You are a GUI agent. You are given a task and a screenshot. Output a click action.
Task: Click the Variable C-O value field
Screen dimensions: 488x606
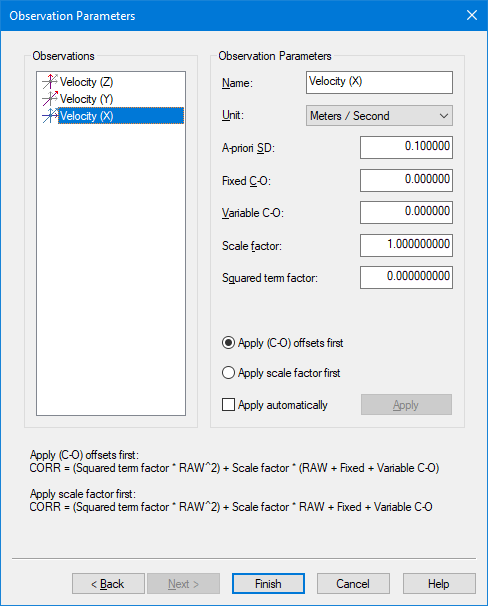click(406, 212)
